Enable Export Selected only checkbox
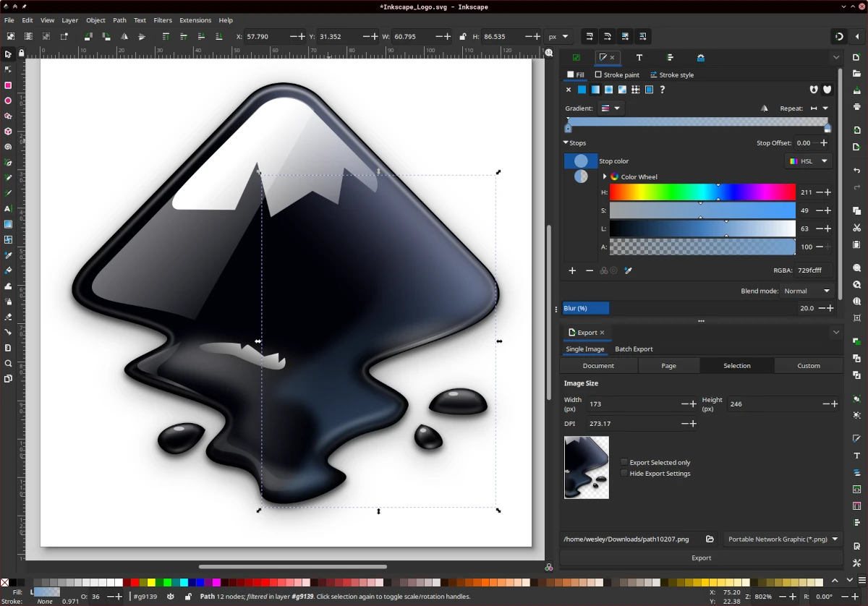Image resolution: width=868 pixels, height=606 pixels. coord(624,462)
